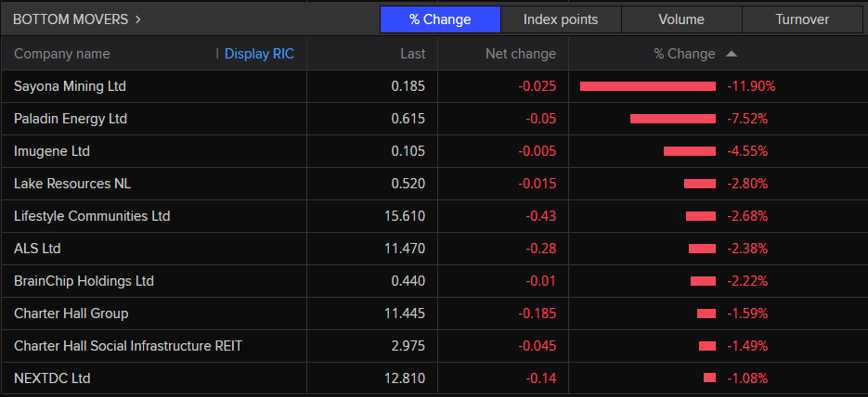
Task: Click Sayona Mining last price 0.185
Action: click(x=408, y=86)
